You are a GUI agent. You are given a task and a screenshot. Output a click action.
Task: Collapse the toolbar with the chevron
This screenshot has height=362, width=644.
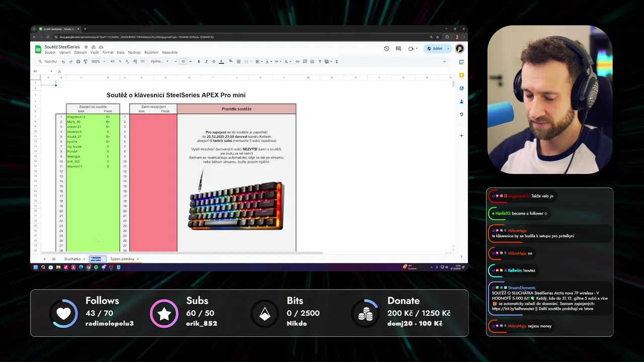point(444,61)
